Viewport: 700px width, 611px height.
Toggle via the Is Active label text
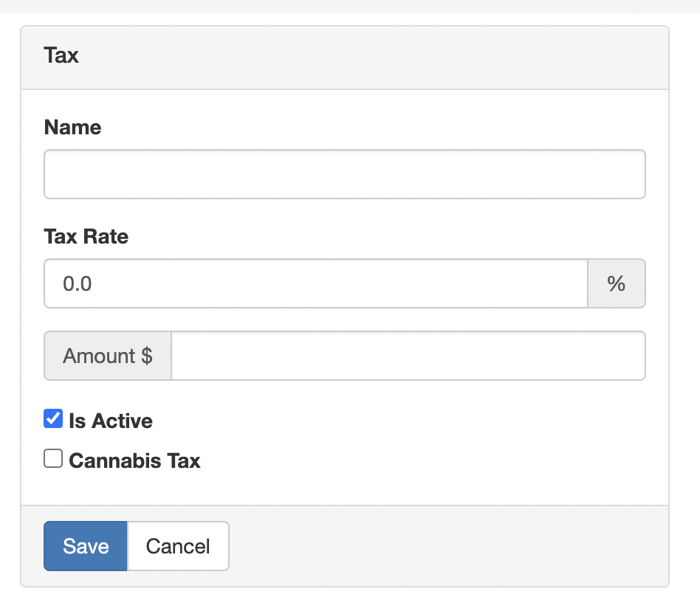111,421
